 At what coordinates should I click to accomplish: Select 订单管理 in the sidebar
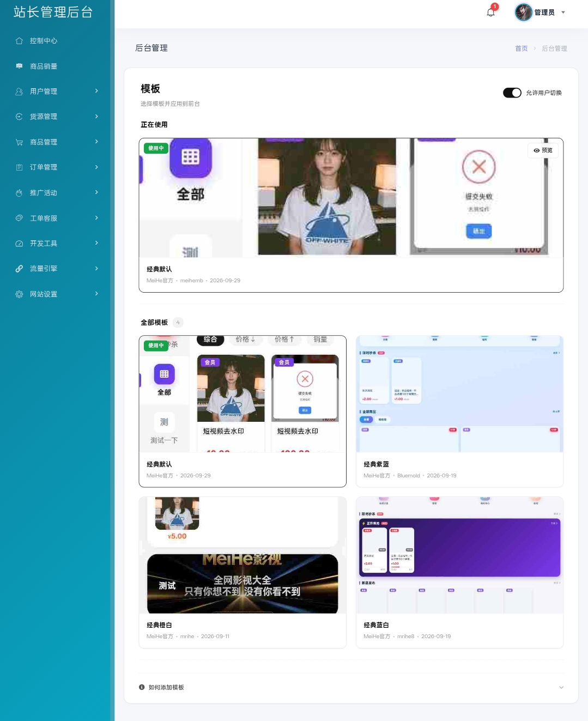(55, 167)
